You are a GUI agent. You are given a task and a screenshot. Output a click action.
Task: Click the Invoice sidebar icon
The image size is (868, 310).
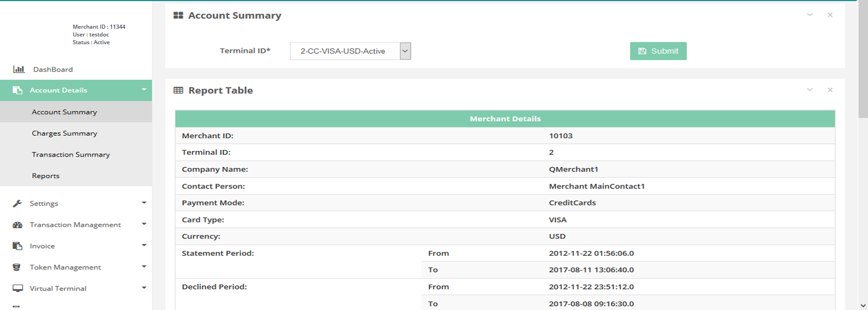(x=17, y=246)
